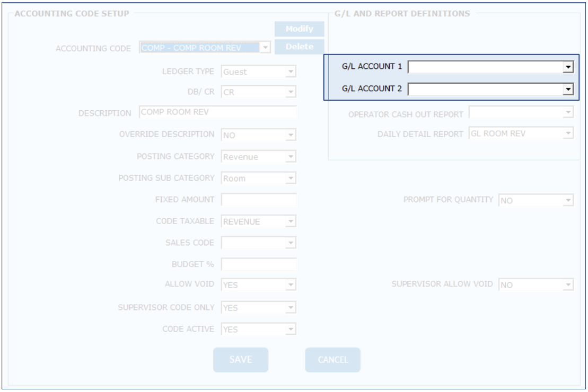Image resolution: width=588 pixels, height=392 pixels.
Task: Expand the Prompt For Quantity dropdown
Action: [x=568, y=200]
